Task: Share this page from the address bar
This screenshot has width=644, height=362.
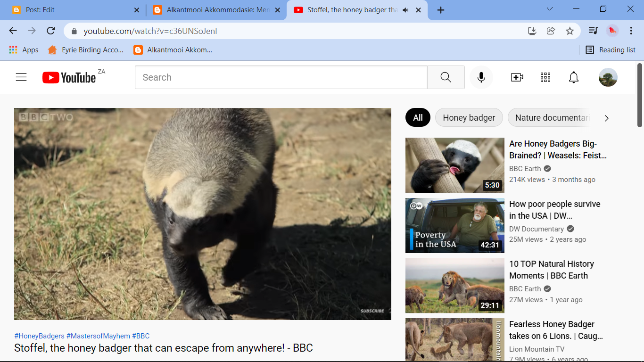Action: click(551, 31)
